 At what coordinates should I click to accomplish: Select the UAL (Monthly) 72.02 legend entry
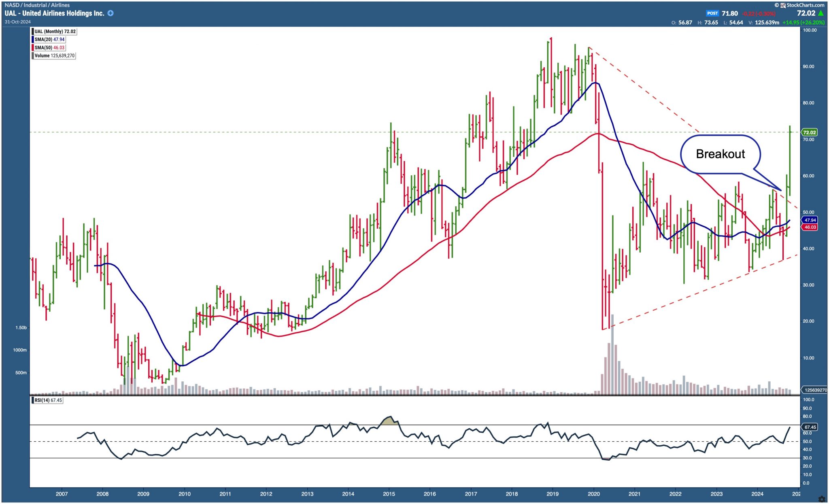[55, 32]
